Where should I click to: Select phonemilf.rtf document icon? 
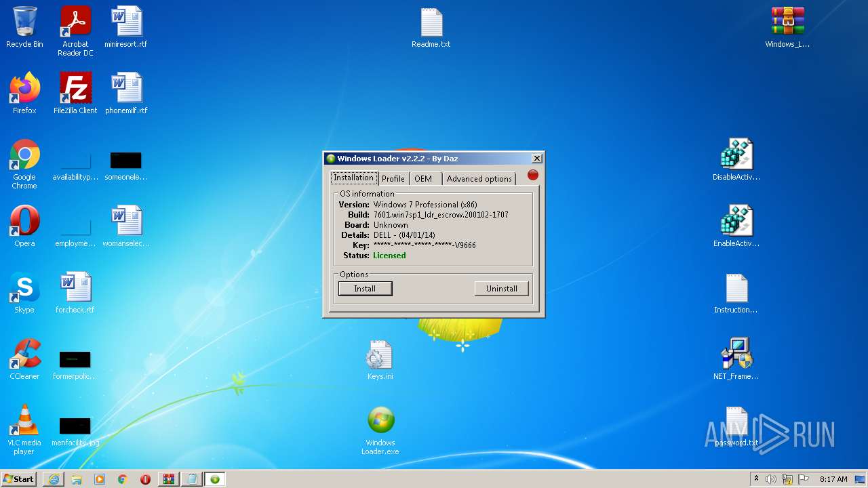(x=126, y=94)
